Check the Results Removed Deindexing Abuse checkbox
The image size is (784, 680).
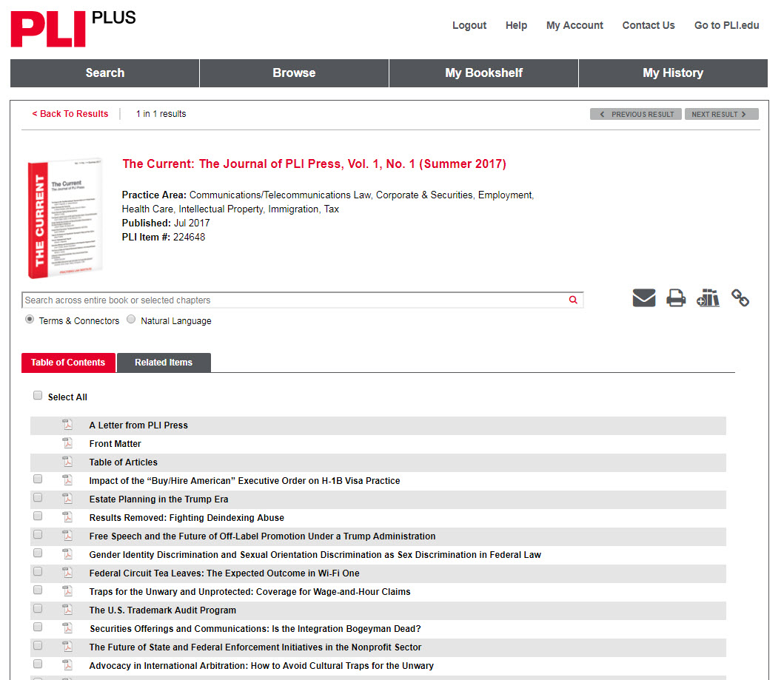38,516
